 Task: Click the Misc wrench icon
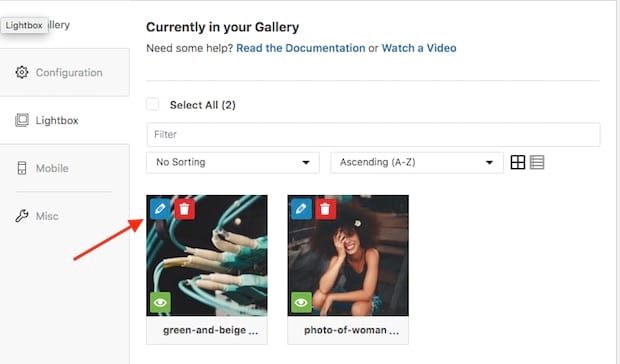point(22,216)
